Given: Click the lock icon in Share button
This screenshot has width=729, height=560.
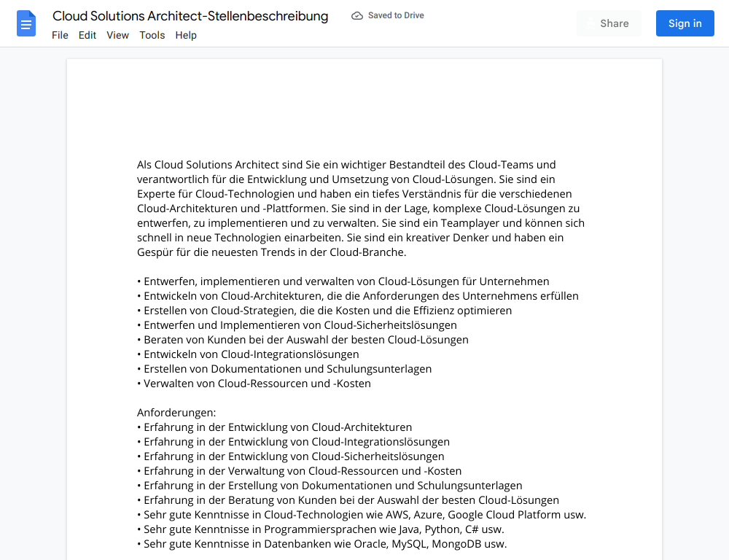Looking at the screenshot, I should [x=590, y=24].
